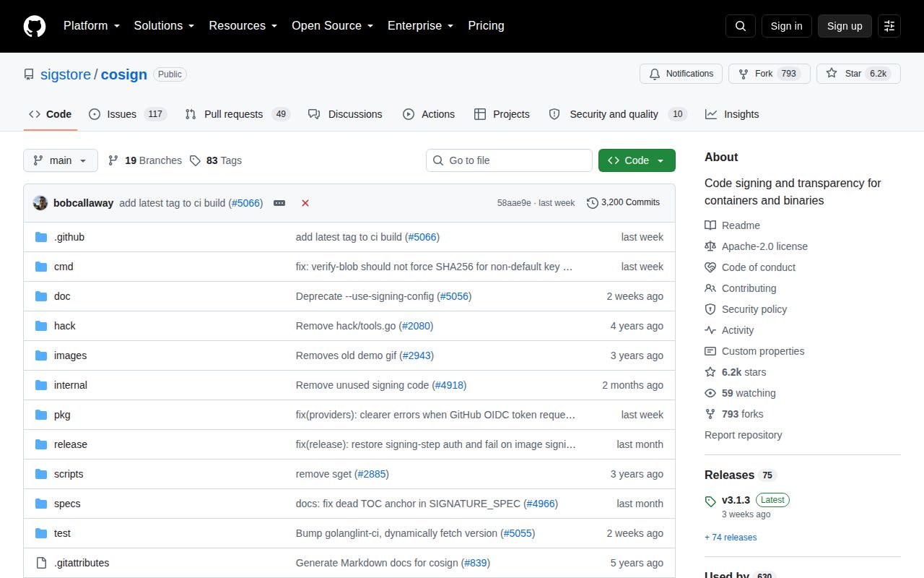Screen dimensions: 924x578
Task: Open the Actions tab
Action: (429, 114)
